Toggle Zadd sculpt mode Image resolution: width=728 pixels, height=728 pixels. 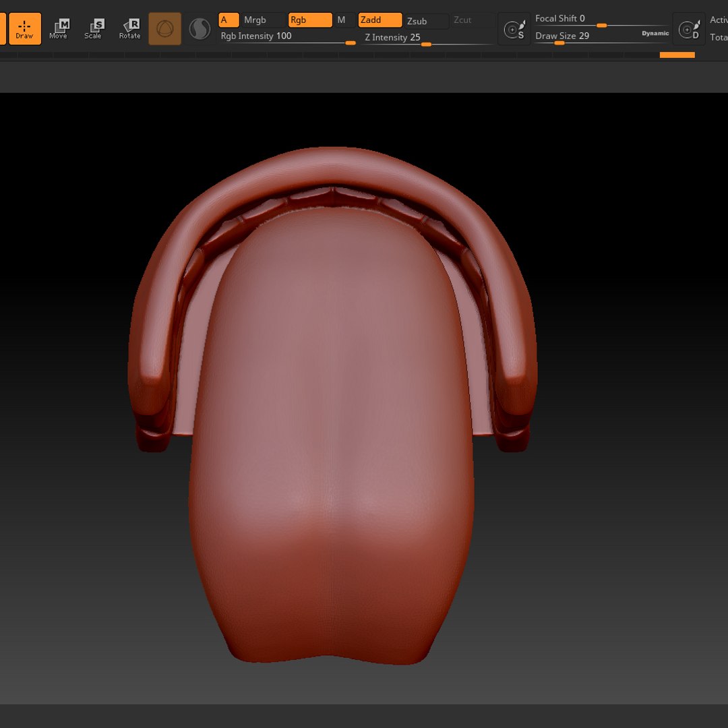(x=380, y=20)
